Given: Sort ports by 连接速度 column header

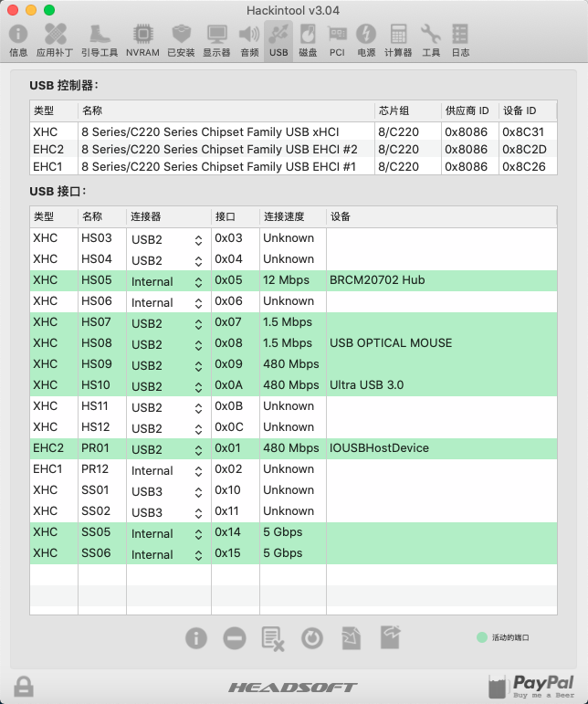Looking at the screenshot, I should tap(293, 216).
